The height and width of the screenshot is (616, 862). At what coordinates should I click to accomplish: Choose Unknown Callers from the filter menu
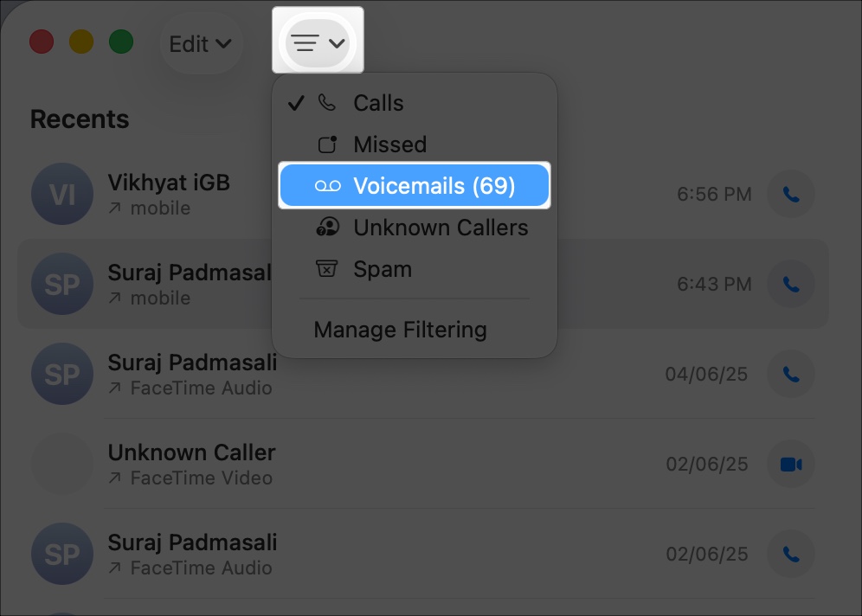(x=441, y=227)
